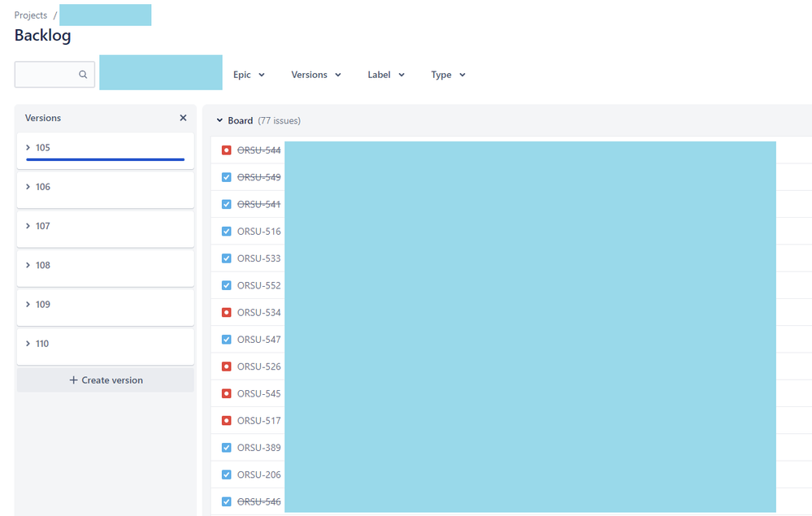
Task: Click the Backlog page title
Action: point(42,35)
